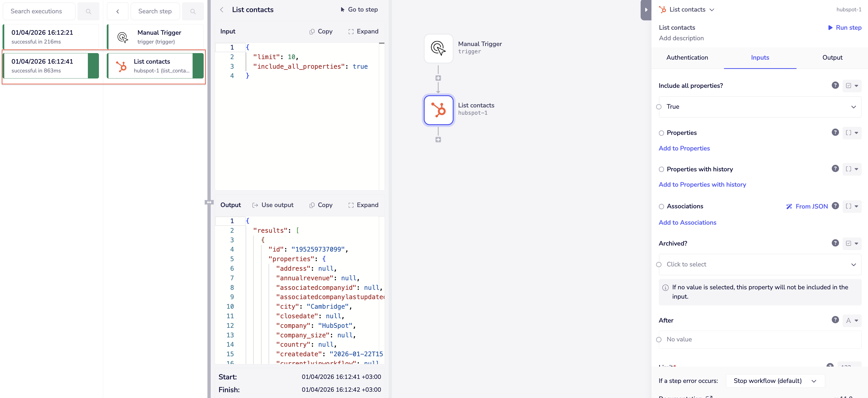Click the plus icon below the List contacts node

tap(438, 139)
